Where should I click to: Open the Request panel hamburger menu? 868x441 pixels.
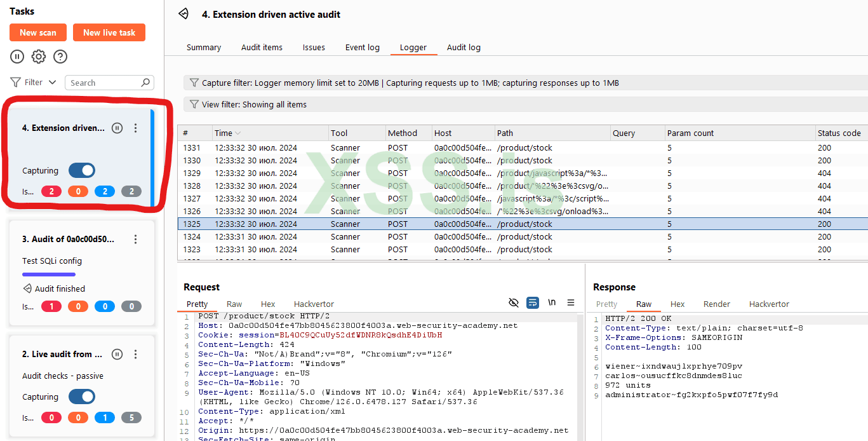click(x=571, y=303)
